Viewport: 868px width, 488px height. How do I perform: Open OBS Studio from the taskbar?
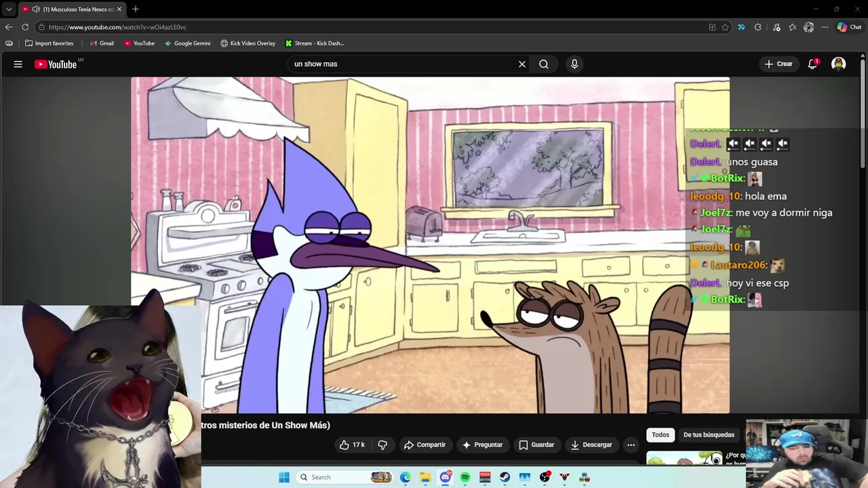click(545, 477)
